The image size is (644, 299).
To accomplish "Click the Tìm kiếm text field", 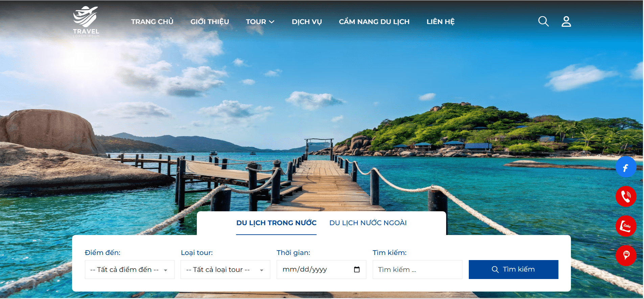I will coord(417,270).
